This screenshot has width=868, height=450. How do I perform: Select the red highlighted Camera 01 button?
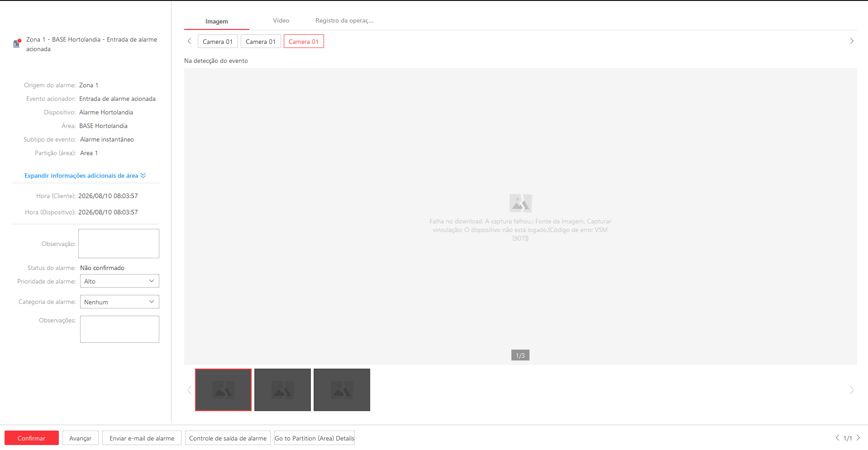[304, 42]
